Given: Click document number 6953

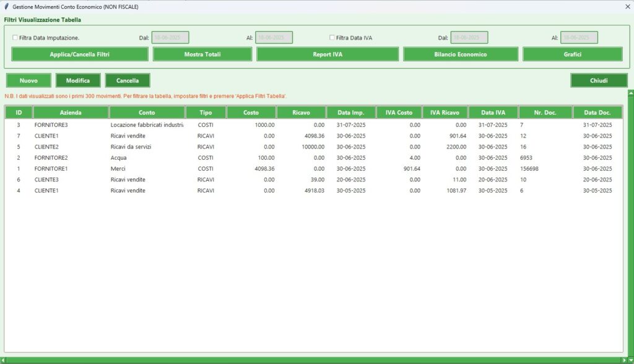Looking at the screenshot, I should click(526, 158).
